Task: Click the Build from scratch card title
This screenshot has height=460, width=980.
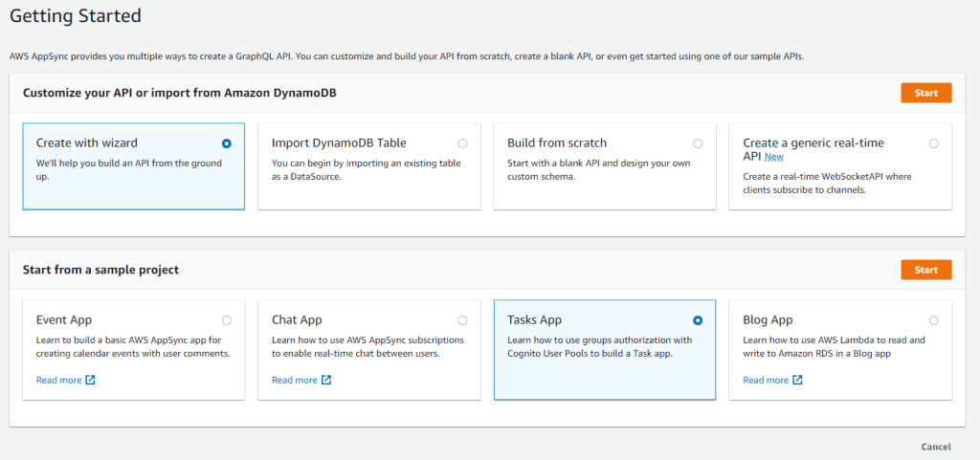Action: point(557,142)
